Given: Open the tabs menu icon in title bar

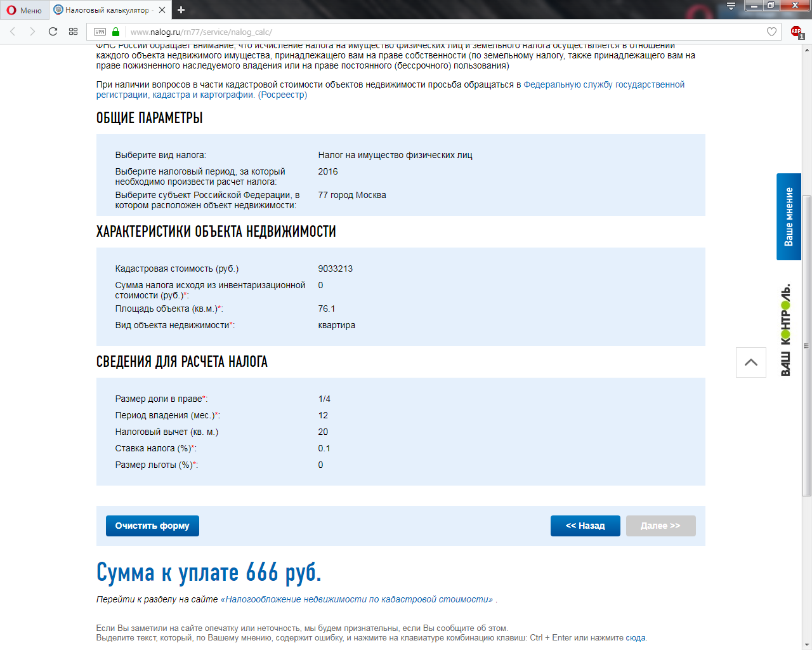Looking at the screenshot, I should 731,6.
